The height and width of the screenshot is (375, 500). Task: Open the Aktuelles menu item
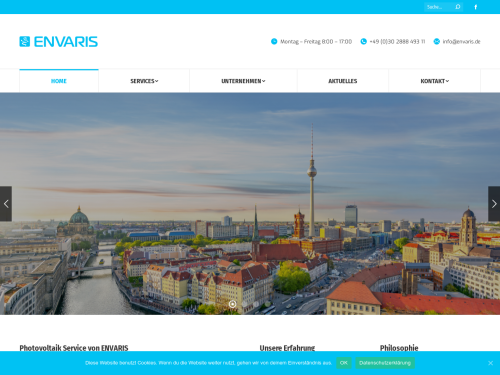point(343,81)
